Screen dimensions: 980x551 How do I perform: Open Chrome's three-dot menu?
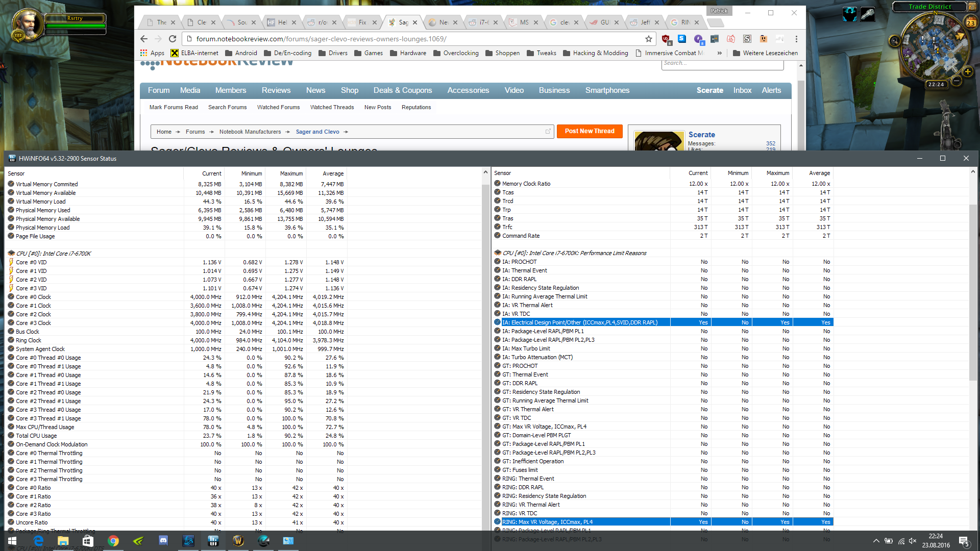coord(796,39)
